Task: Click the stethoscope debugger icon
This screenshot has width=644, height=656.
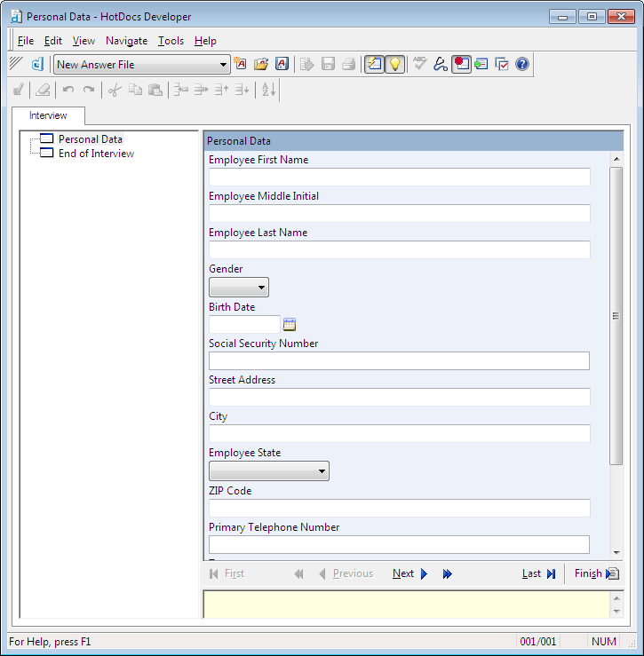Action: tap(440, 64)
